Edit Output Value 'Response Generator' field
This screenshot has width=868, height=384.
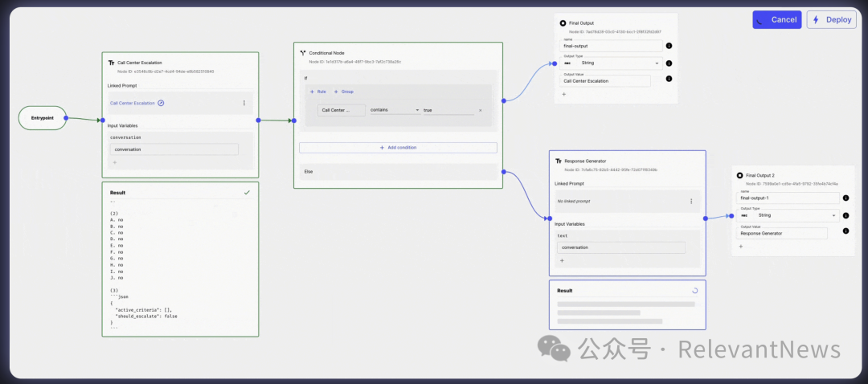[782, 233]
